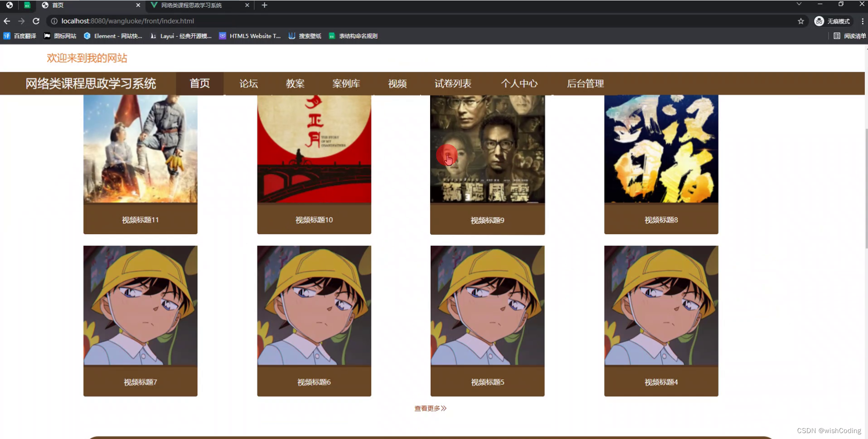Open the 视频标题9 video poster
868x439 pixels.
point(487,149)
